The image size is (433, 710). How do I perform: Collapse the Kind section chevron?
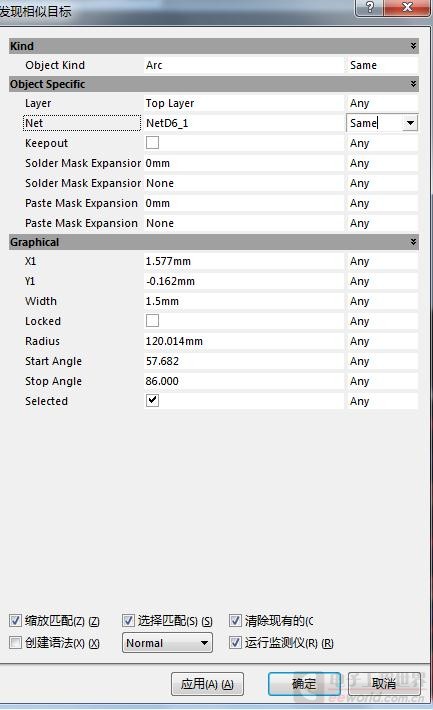click(413, 46)
